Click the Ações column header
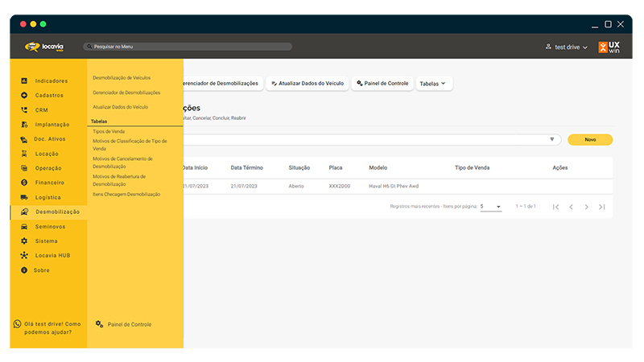Viewport: 644px width, 362px height. coord(559,167)
